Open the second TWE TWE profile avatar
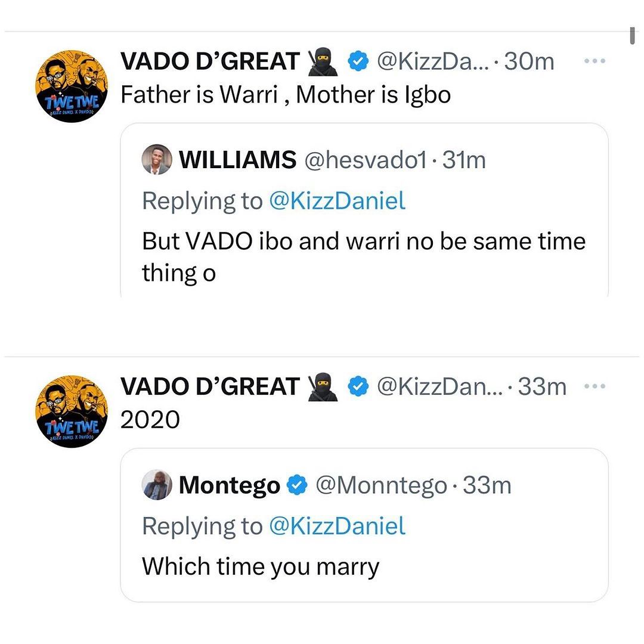The width and height of the screenshot is (644, 644). (72, 411)
